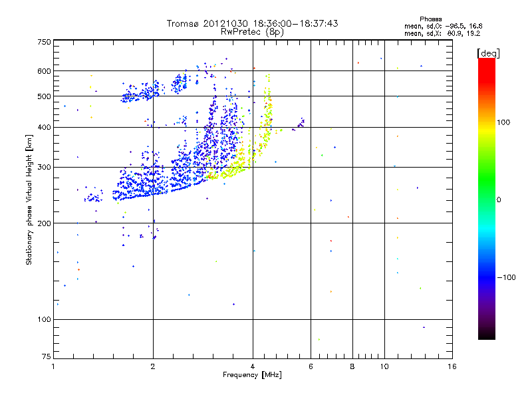Click the x-axis '4' tick label
Screen dimensions: 532x399
point(253,366)
